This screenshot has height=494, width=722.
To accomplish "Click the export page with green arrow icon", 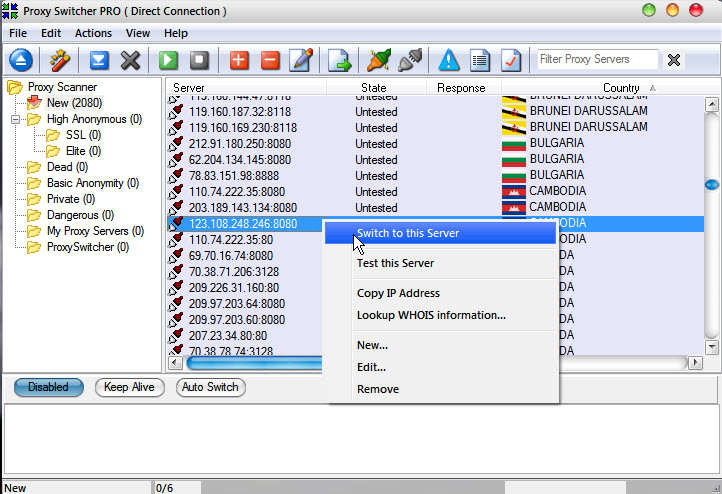I will [339, 60].
